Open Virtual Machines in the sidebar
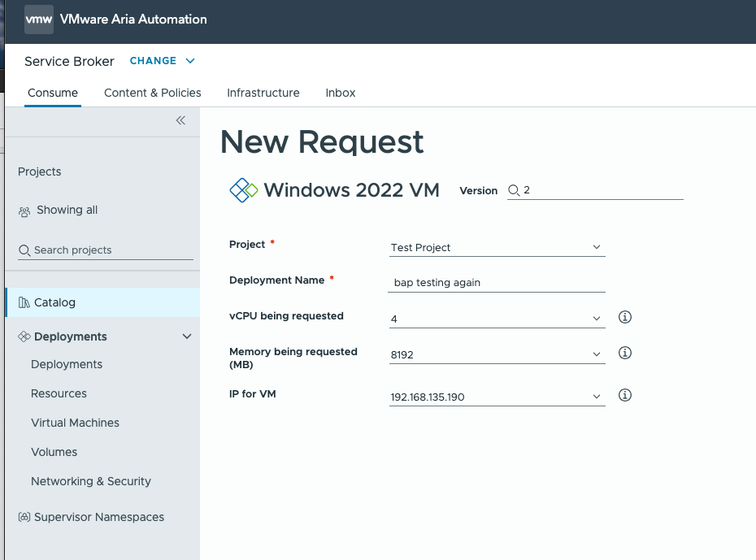 (x=75, y=423)
